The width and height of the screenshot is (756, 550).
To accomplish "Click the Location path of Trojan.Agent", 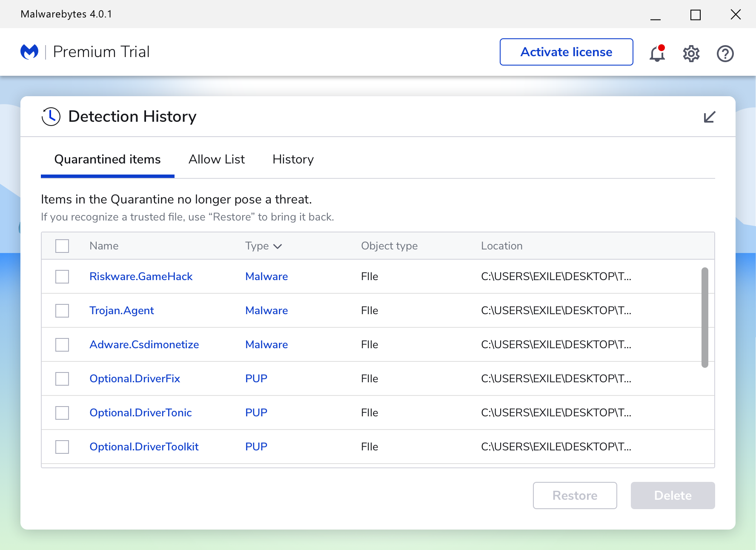I will point(556,311).
